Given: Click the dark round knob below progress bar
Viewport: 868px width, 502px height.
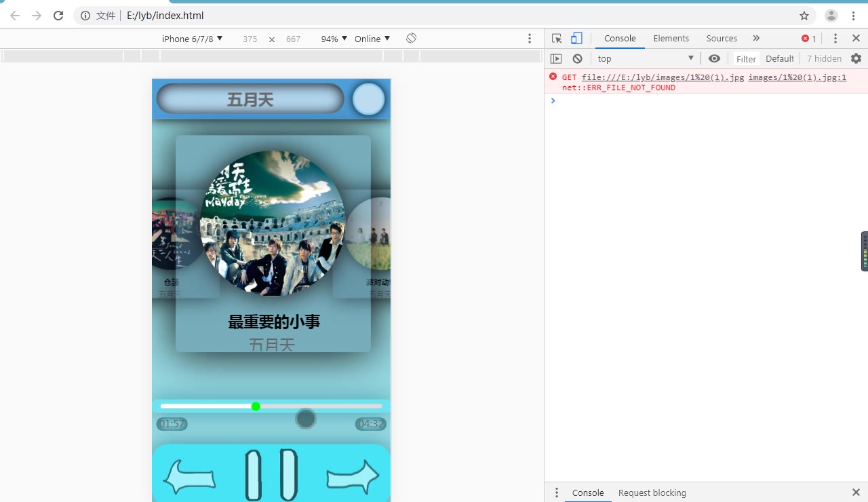Looking at the screenshot, I should coord(306,419).
